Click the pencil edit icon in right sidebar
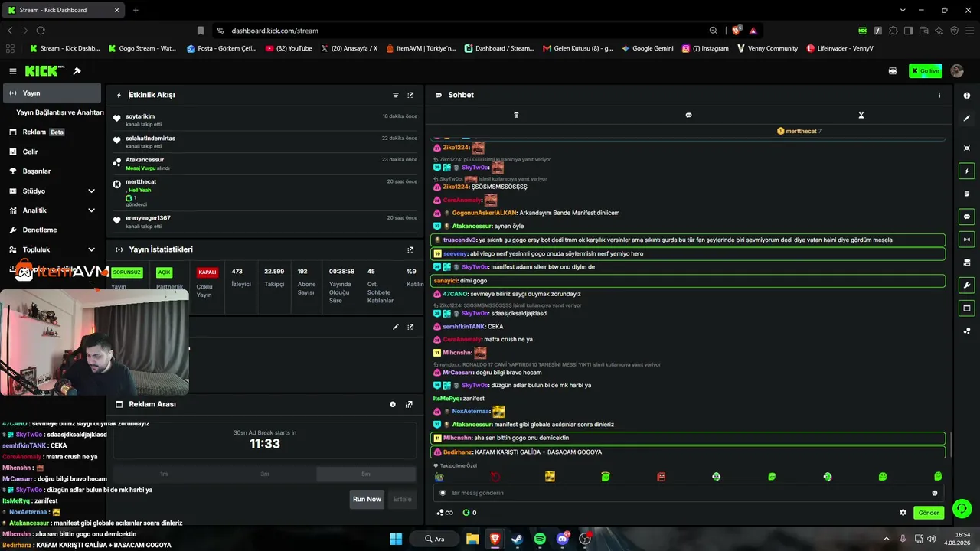980x551 pixels. pos(967,118)
